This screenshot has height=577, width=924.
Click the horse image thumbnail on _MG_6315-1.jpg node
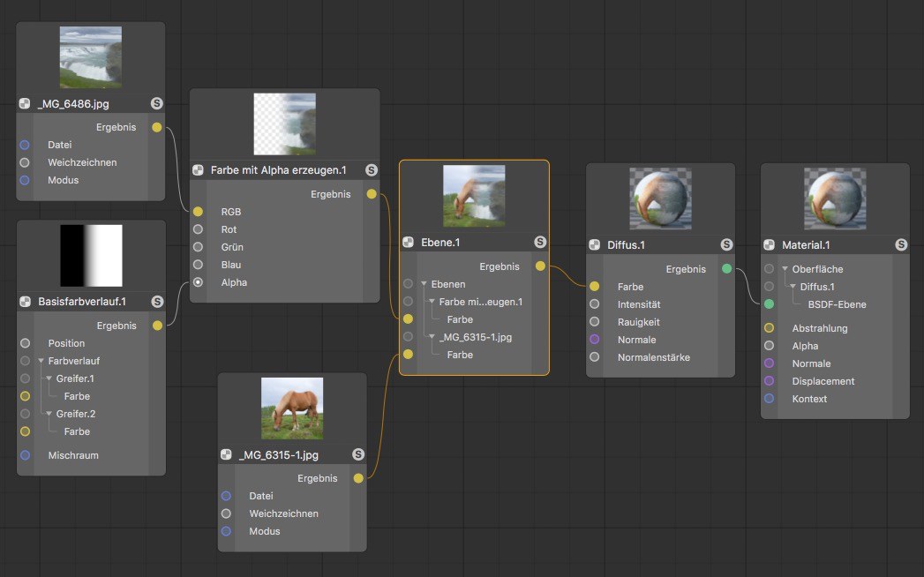tap(292, 408)
